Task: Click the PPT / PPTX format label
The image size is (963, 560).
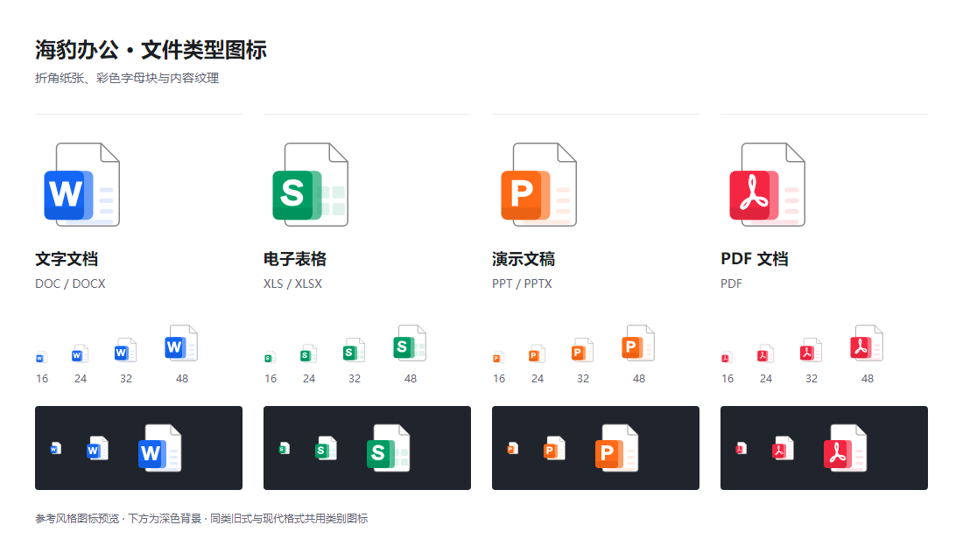Action: pyautogui.click(x=522, y=283)
